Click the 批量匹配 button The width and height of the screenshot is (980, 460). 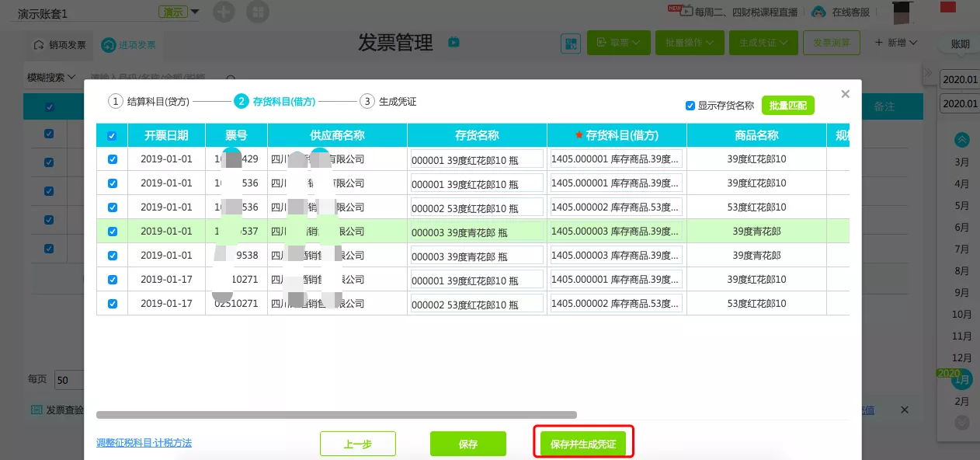(x=787, y=105)
